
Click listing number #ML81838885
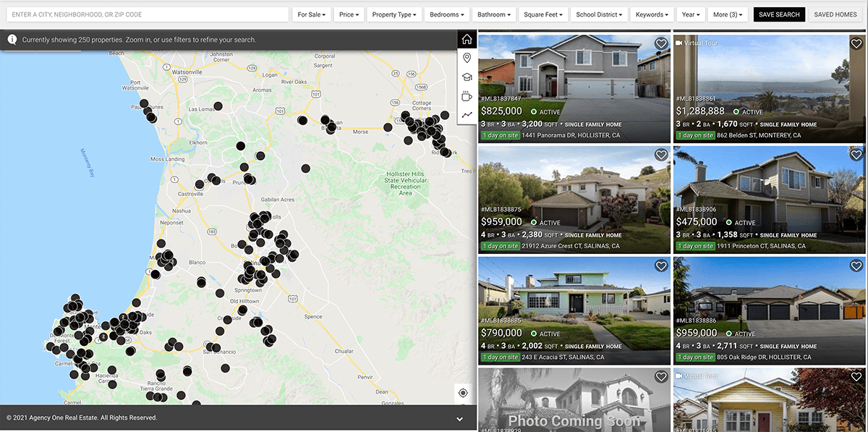(x=501, y=321)
